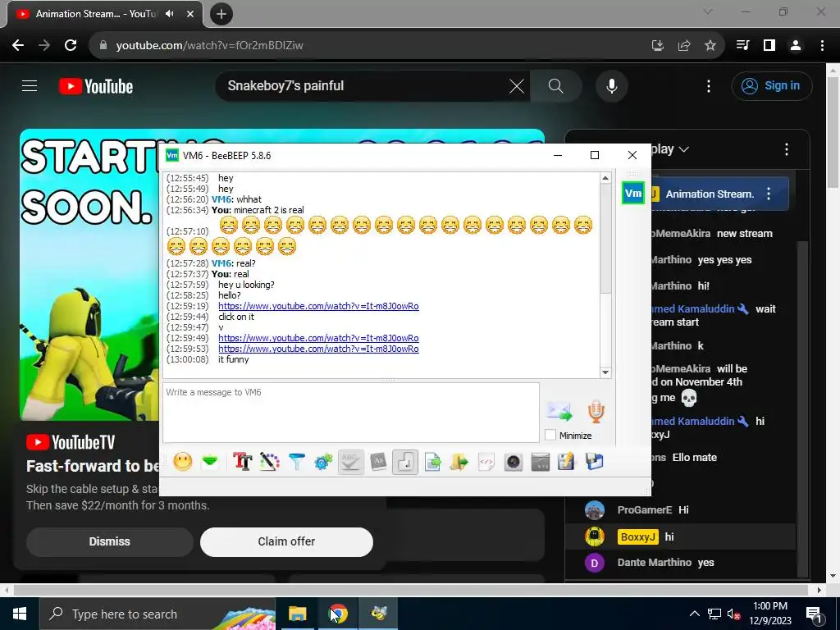Open YouTube settings three-dot menu

point(708,85)
